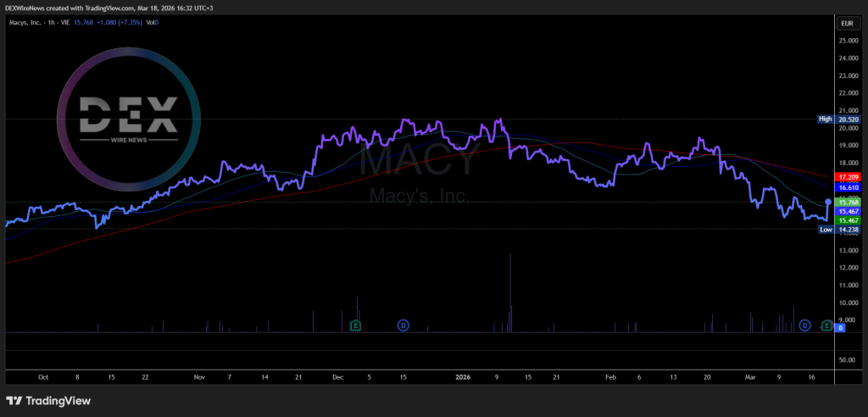The image size is (868, 417).
Task: Click the 20 date tick on time axis
Action: [x=708, y=377]
